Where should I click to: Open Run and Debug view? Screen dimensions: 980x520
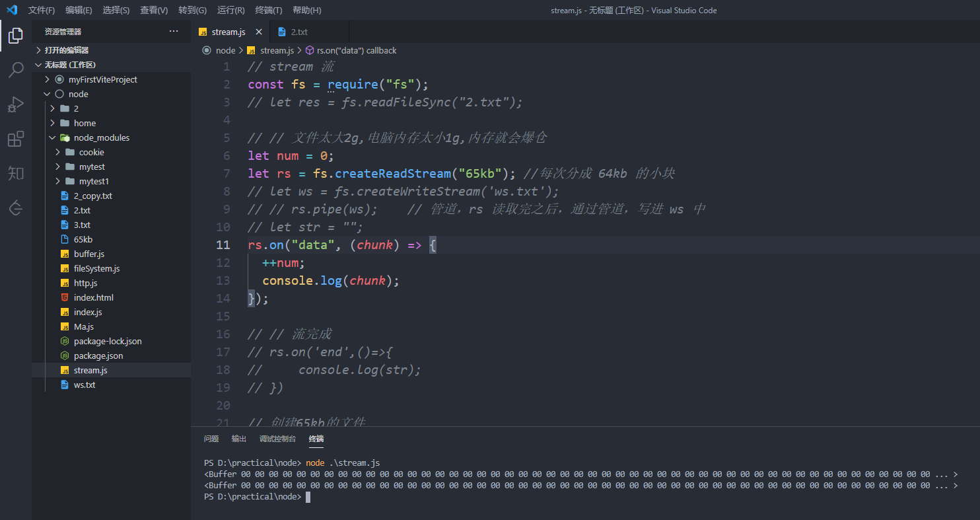coord(16,104)
